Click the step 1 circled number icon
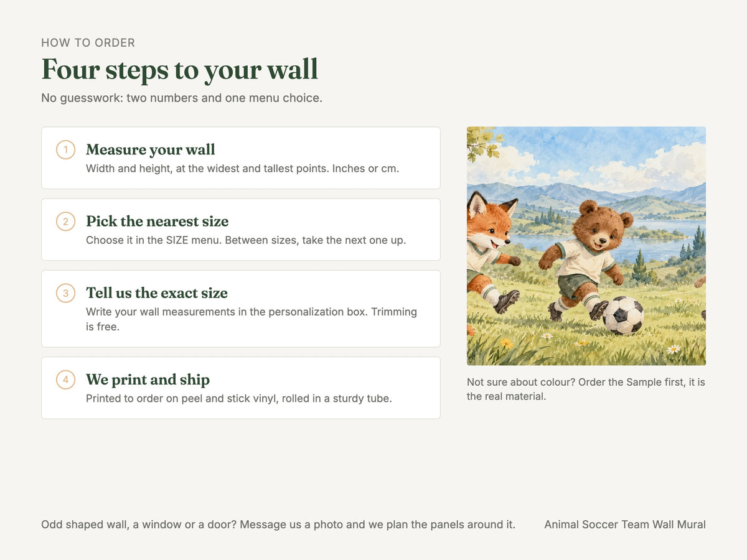The width and height of the screenshot is (747, 560). pos(66,150)
